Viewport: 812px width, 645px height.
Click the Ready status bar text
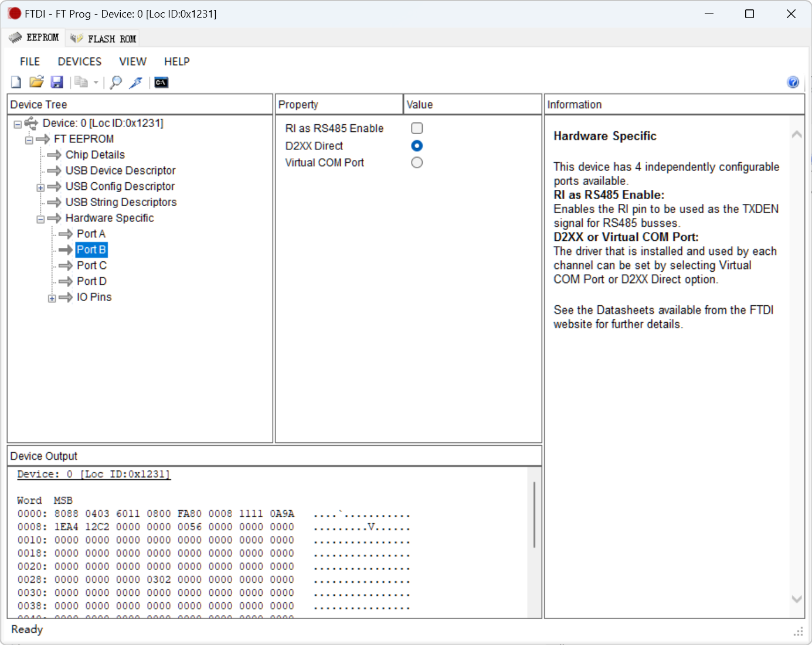click(27, 629)
